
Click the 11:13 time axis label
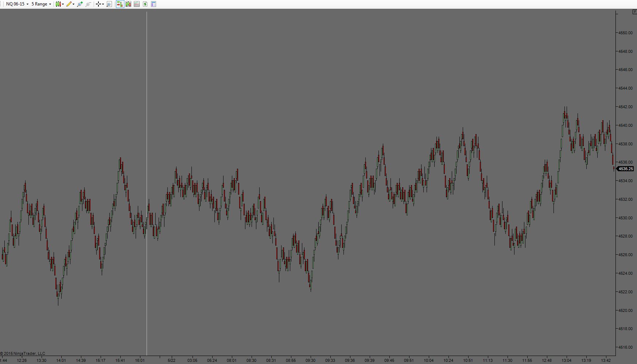coord(488,360)
